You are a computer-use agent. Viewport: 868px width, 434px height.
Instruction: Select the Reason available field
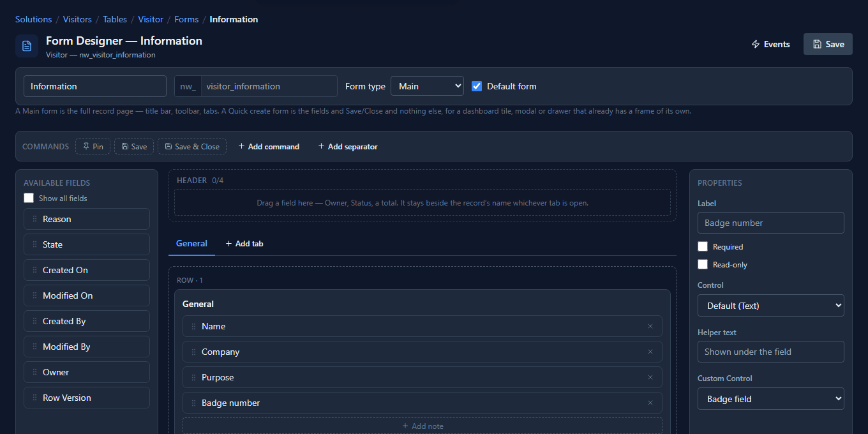tap(87, 219)
